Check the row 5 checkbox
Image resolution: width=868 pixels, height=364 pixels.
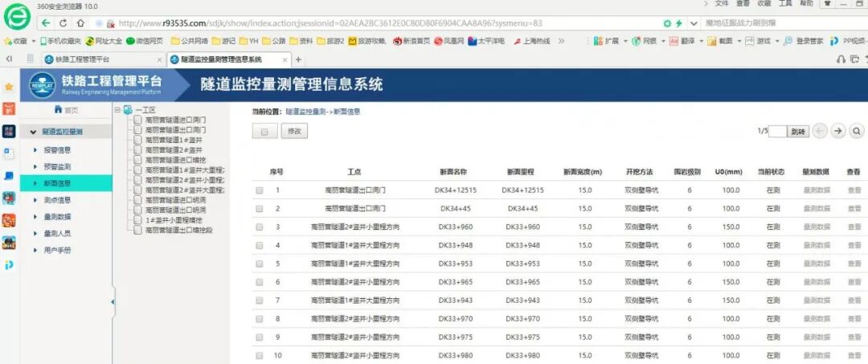click(259, 264)
